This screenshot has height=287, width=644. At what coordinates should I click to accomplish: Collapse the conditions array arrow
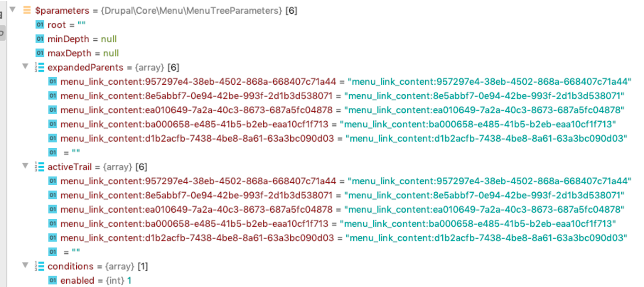click(x=25, y=266)
